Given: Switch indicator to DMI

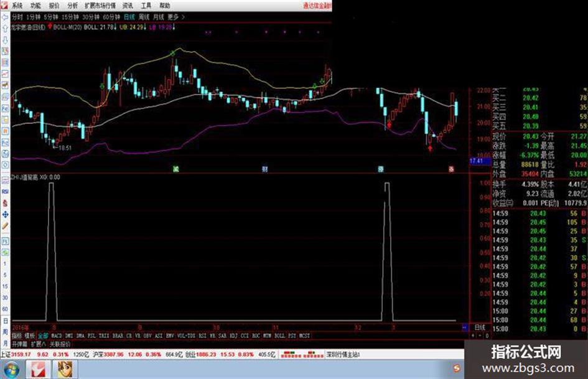Looking at the screenshot, I should (x=69, y=335).
